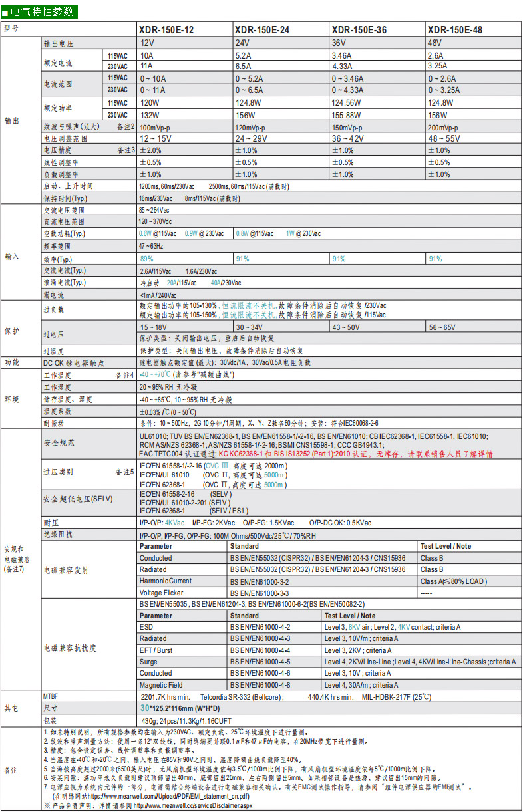Select the 3.46A rated current value
The width and height of the screenshot is (523, 812).
(x=342, y=56)
